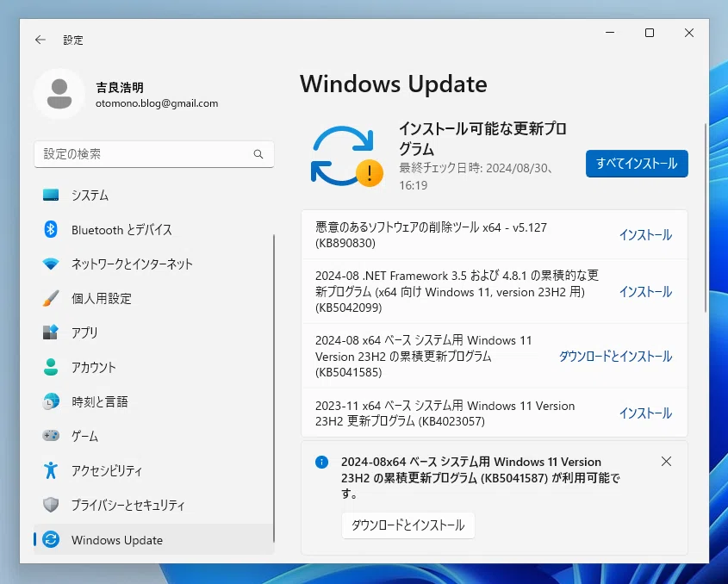Click KB5042099 .NET Framework description text

tap(457, 291)
